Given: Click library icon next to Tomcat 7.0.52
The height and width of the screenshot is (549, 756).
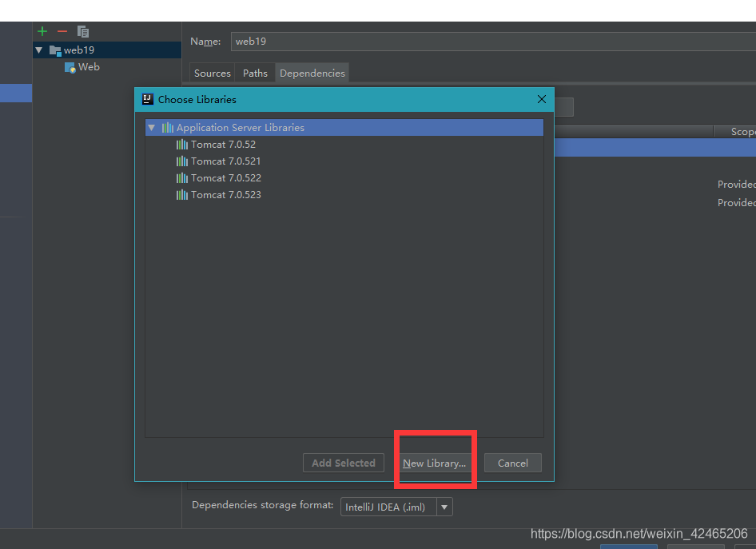Looking at the screenshot, I should click(181, 145).
